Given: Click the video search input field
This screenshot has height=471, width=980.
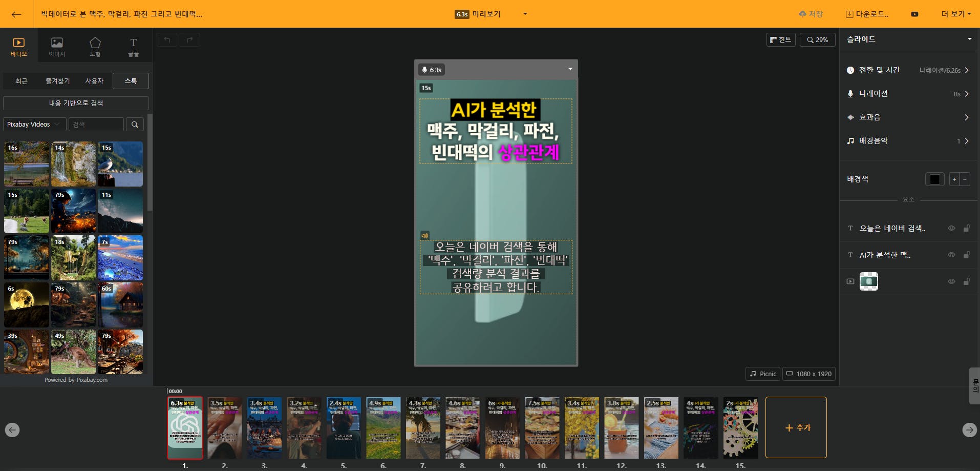Looking at the screenshot, I should pyautogui.click(x=96, y=125).
